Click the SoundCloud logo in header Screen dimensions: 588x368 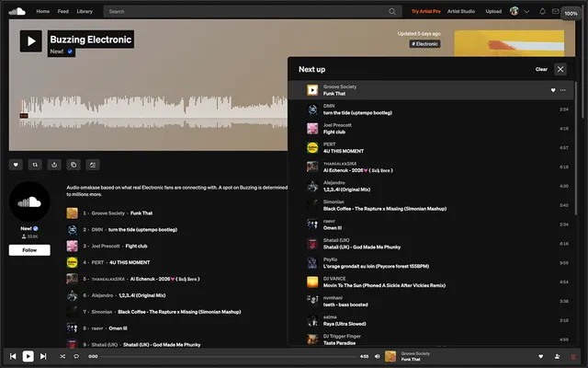(x=17, y=12)
